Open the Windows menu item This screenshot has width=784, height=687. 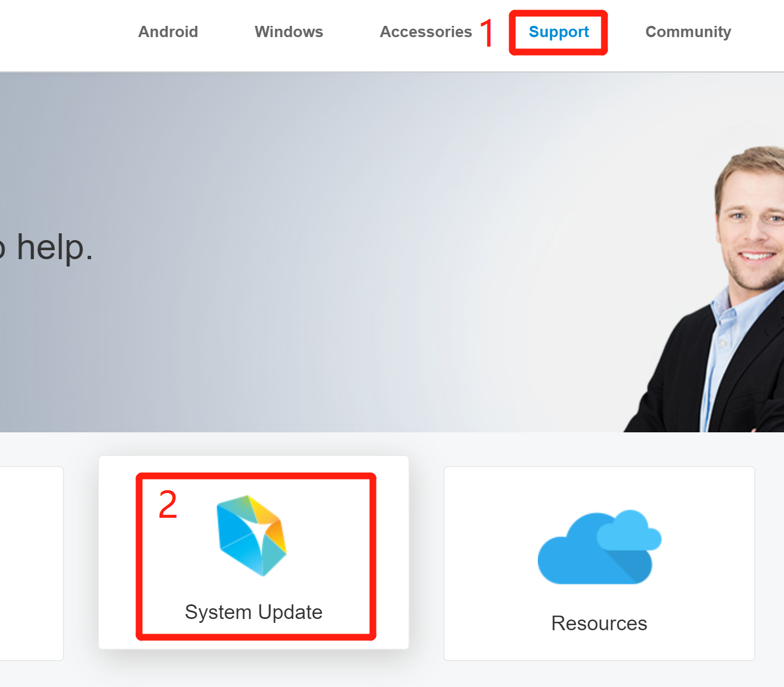pos(289,32)
